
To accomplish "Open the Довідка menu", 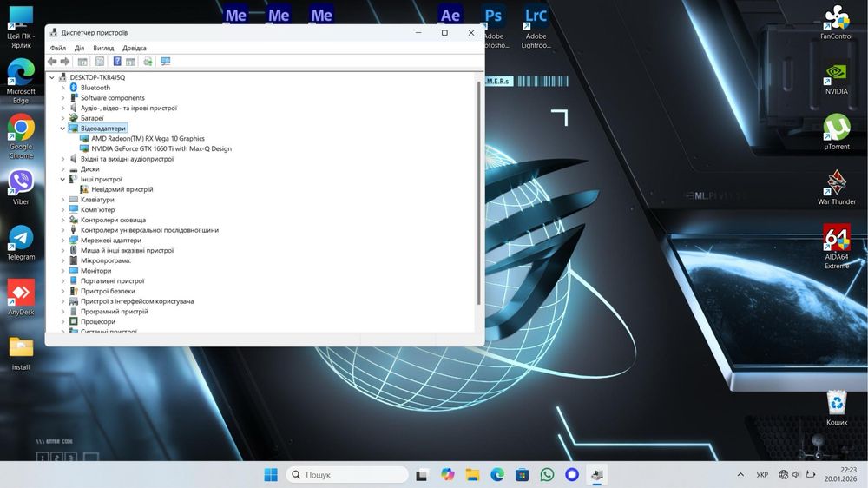I will pyautogui.click(x=135, y=48).
